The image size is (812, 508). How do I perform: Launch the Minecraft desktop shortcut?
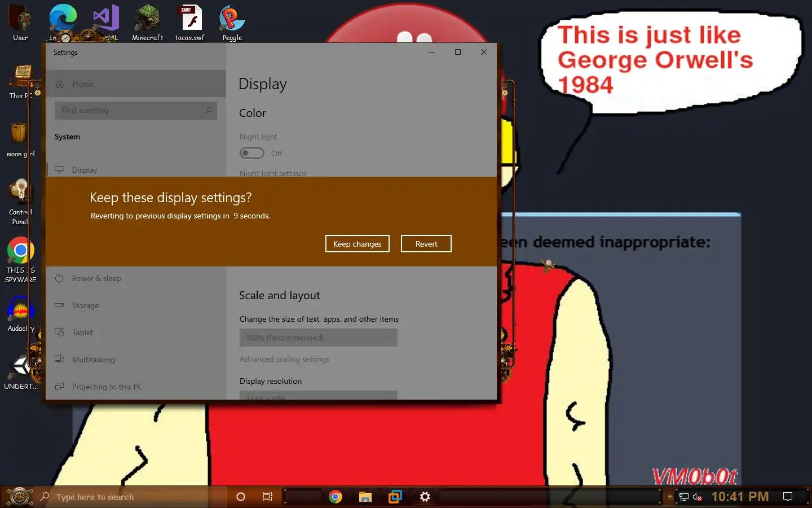click(x=148, y=23)
